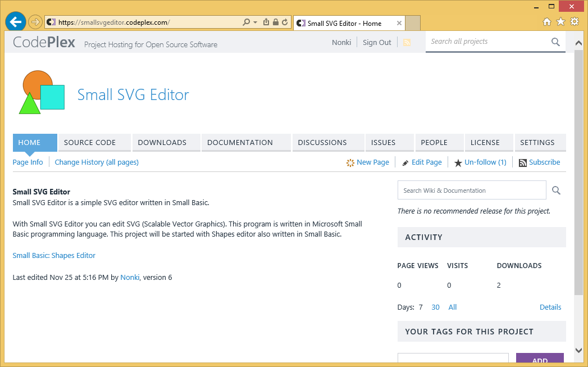This screenshot has height=367, width=588.
Task: Click the Sign Out link
Action: click(x=377, y=42)
